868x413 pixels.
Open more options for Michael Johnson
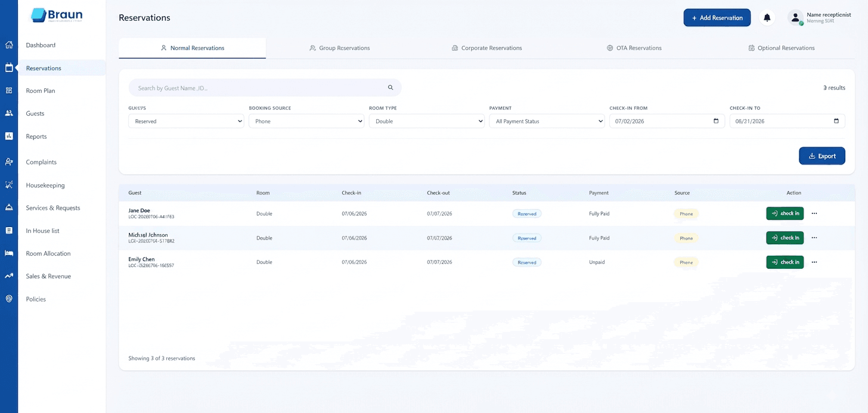[x=814, y=238]
